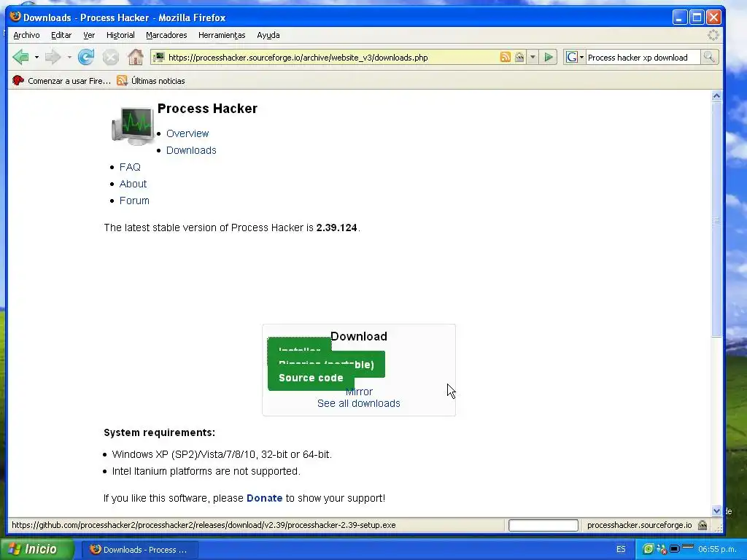Screen dimensions: 747x560
Task: Click the green Installer download button
Action: pyautogui.click(x=299, y=344)
